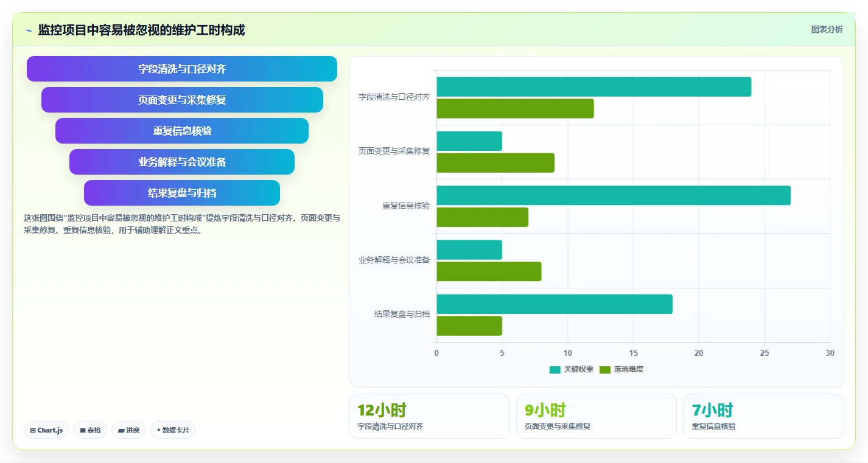The image size is (868, 463).
Task: Click the teal bar for 重复信息核验
Action: click(x=614, y=195)
